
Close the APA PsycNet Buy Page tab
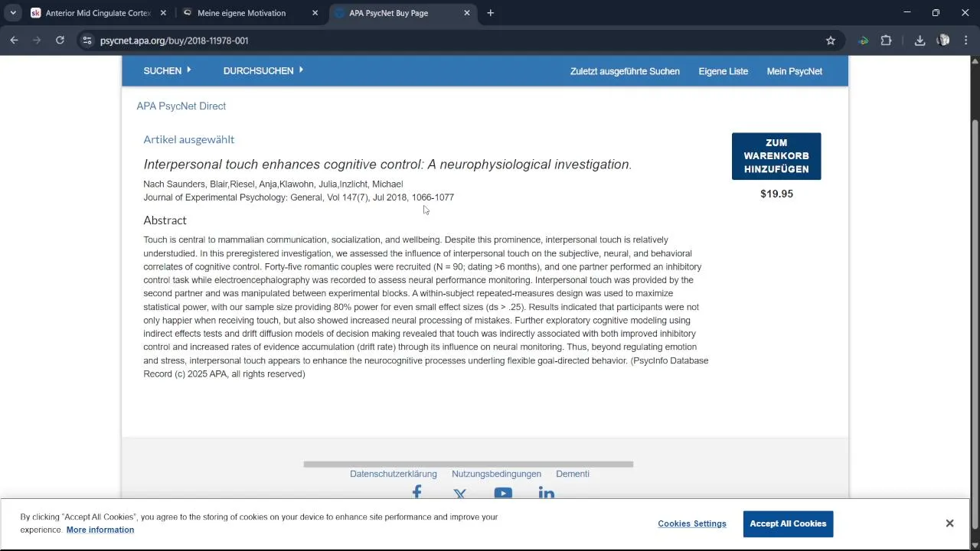(x=467, y=13)
